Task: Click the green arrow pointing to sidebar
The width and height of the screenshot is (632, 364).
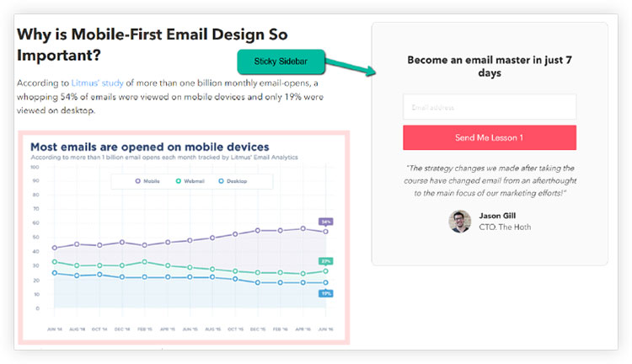Action: 351,67
